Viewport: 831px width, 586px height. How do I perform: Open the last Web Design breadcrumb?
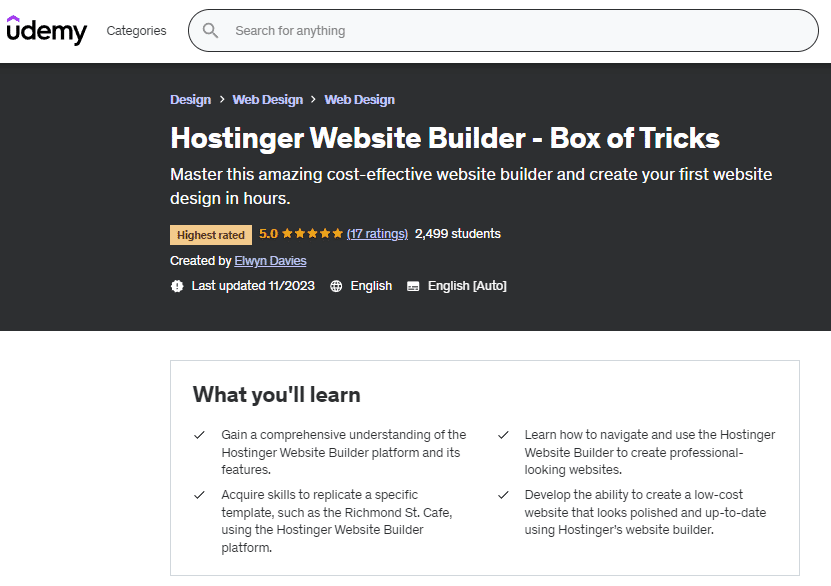point(359,100)
